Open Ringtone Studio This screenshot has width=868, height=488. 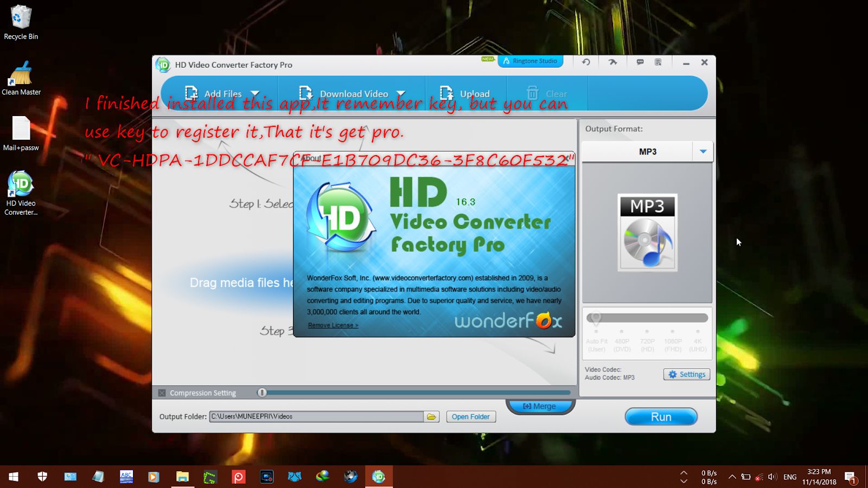coord(530,61)
